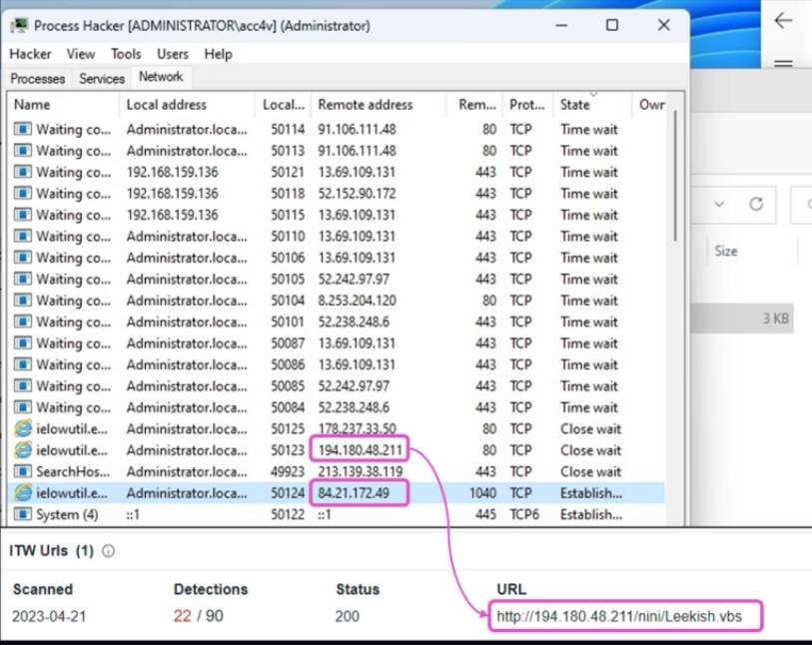Screen dimensions: 812x645
Task: Click the ielowutil icon for 178.237.33.50
Action: click(22, 429)
